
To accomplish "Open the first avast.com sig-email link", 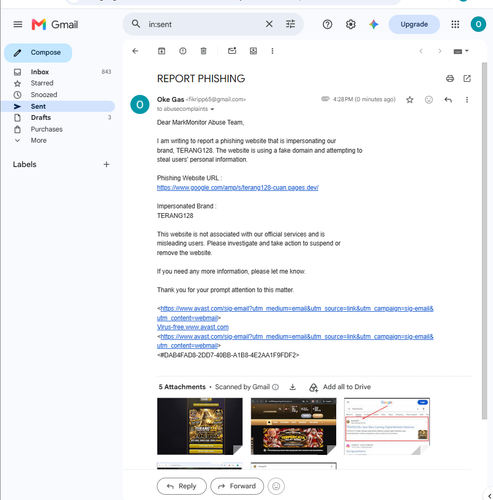I will pyautogui.click(x=295, y=313).
